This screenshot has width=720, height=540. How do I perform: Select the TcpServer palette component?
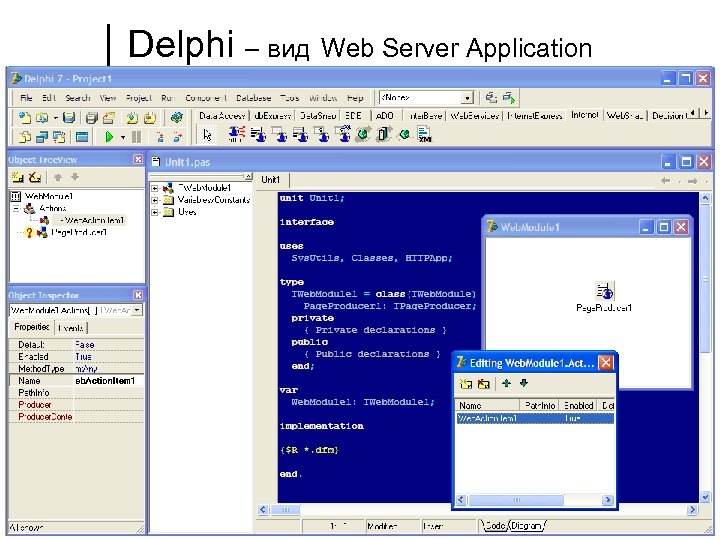click(x=384, y=134)
